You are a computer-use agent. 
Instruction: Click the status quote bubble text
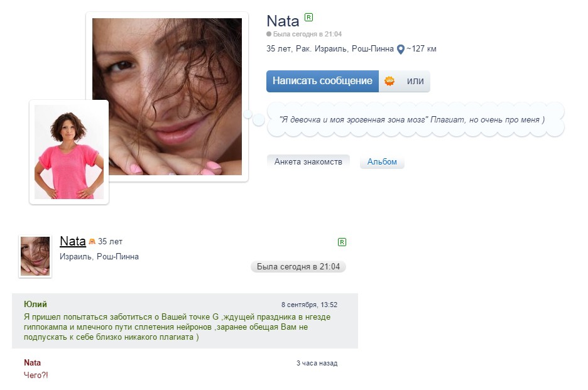point(411,119)
